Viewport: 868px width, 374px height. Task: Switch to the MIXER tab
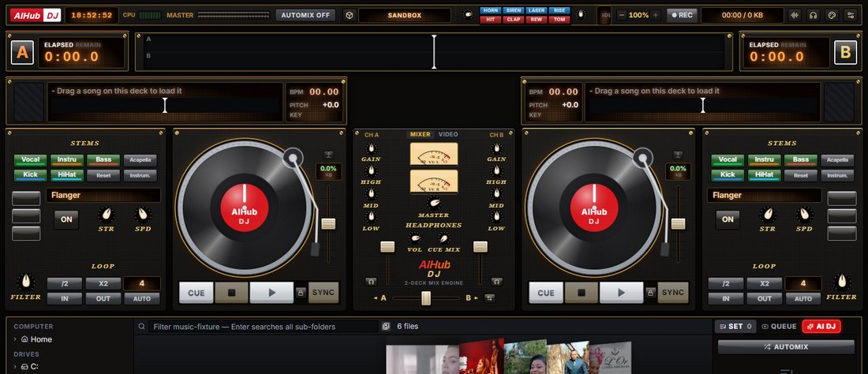coord(420,134)
